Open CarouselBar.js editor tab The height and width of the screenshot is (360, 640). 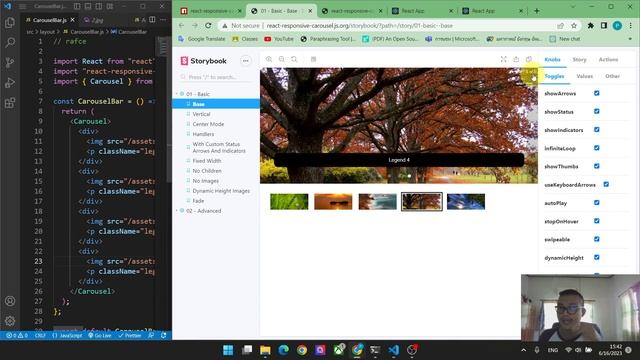click(x=51, y=20)
